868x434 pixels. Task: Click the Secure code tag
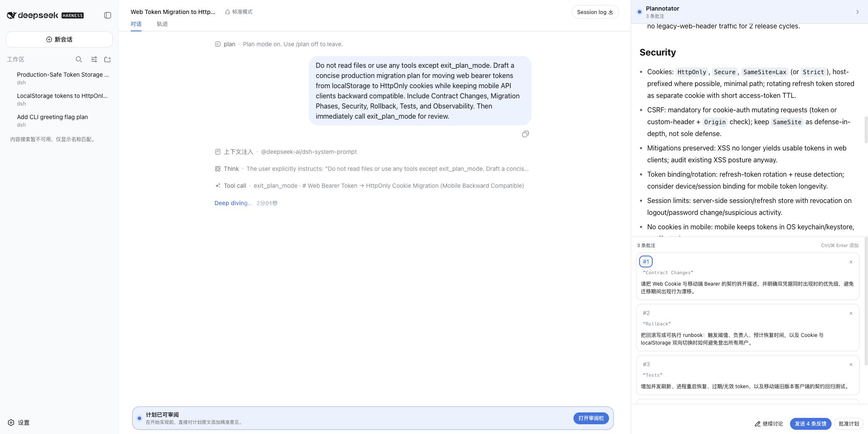[x=725, y=72]
